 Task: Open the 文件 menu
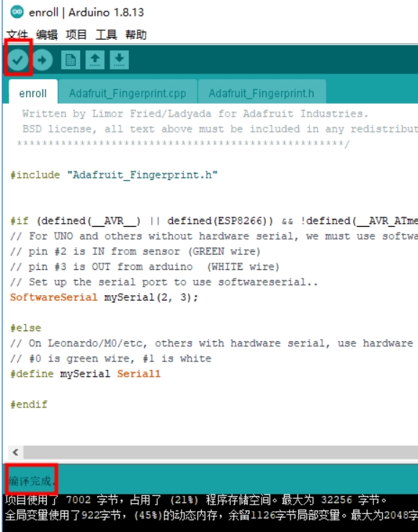coord(17,35)
